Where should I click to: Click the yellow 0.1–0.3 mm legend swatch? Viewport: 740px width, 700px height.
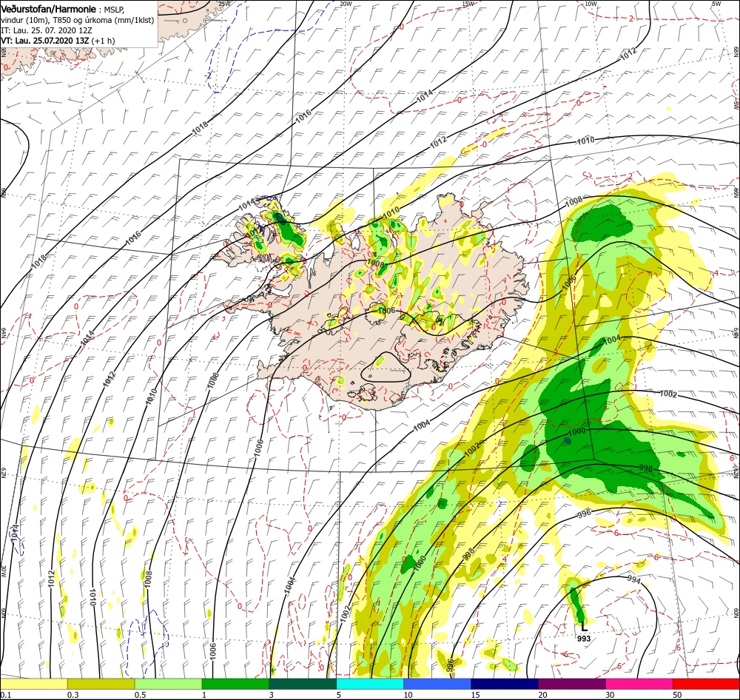[x=34, y=684]
